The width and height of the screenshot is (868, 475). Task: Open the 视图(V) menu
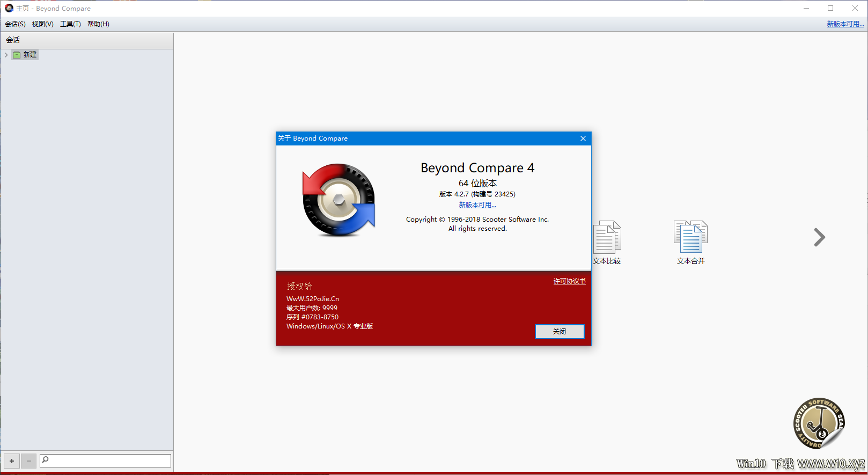(x=42, y=24)
